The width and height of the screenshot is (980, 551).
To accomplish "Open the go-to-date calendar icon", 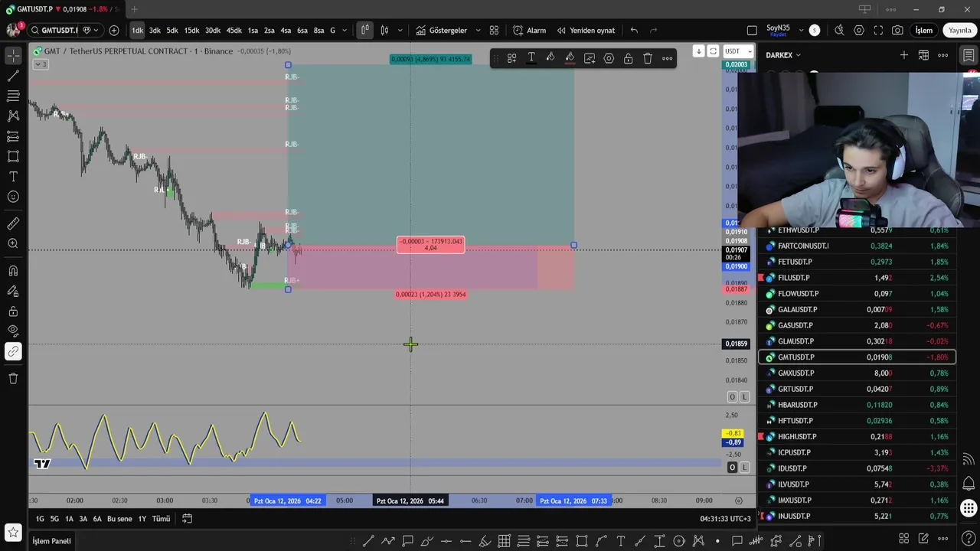I will [186, 519].
